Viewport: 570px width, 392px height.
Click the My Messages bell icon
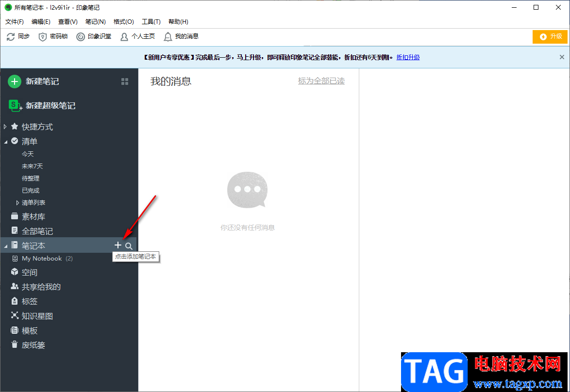[x=168, y=37]
